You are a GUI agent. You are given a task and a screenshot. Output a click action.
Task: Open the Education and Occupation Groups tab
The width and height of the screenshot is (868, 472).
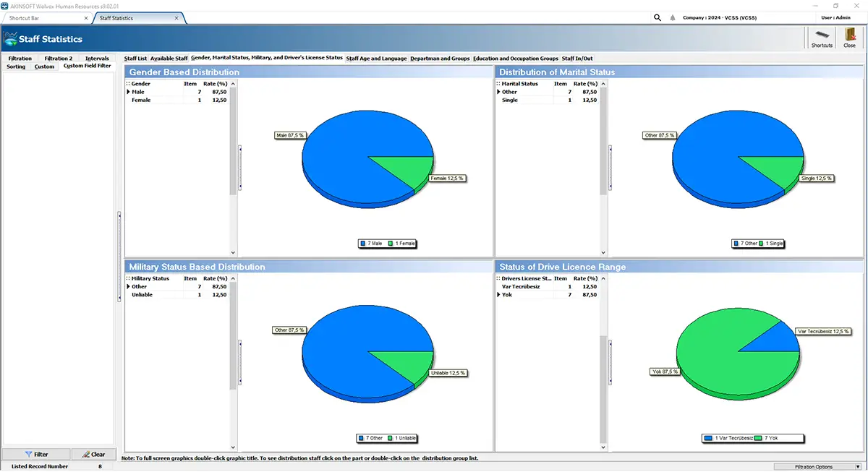point(516,59)
